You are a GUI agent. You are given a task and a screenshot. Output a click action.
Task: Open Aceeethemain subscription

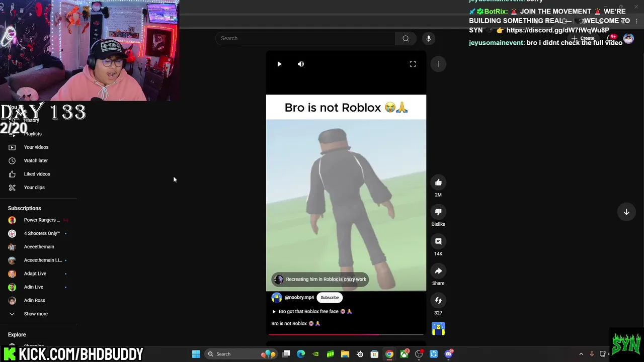click(38, 247)
